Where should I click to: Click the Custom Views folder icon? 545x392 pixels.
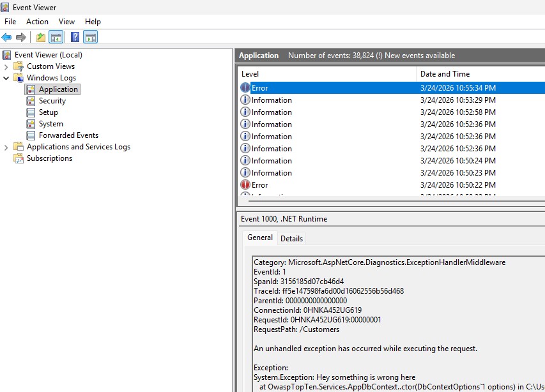coord(18,66)
